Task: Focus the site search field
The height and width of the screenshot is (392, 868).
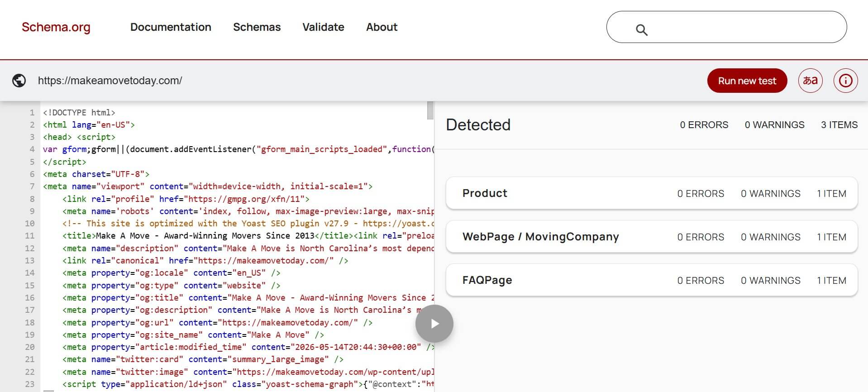Action: 726,27
